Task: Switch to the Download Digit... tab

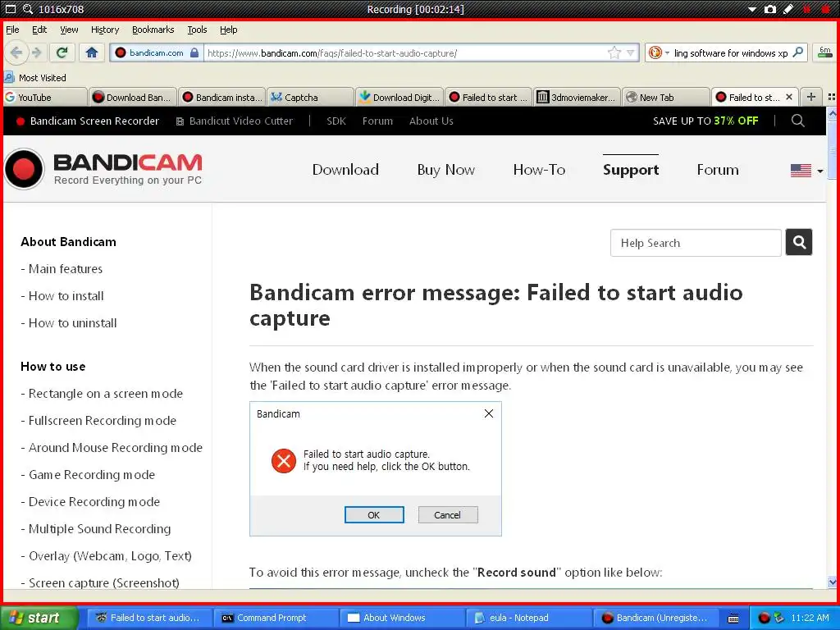Action: [x=399, y=97]
